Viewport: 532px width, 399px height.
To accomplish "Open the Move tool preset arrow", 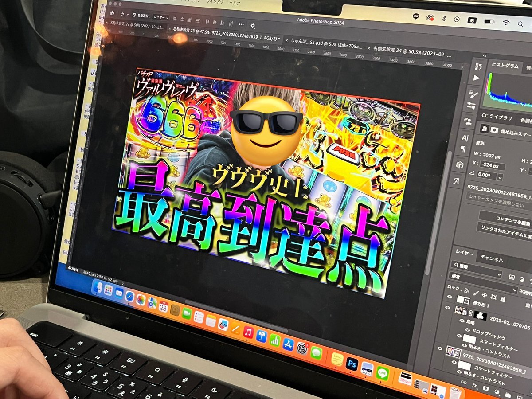I will [128, 15].
